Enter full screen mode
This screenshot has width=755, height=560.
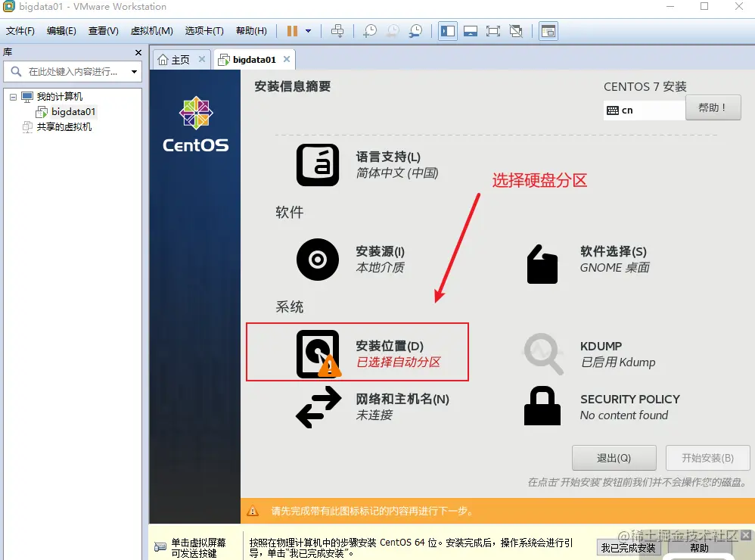(493, 31)
